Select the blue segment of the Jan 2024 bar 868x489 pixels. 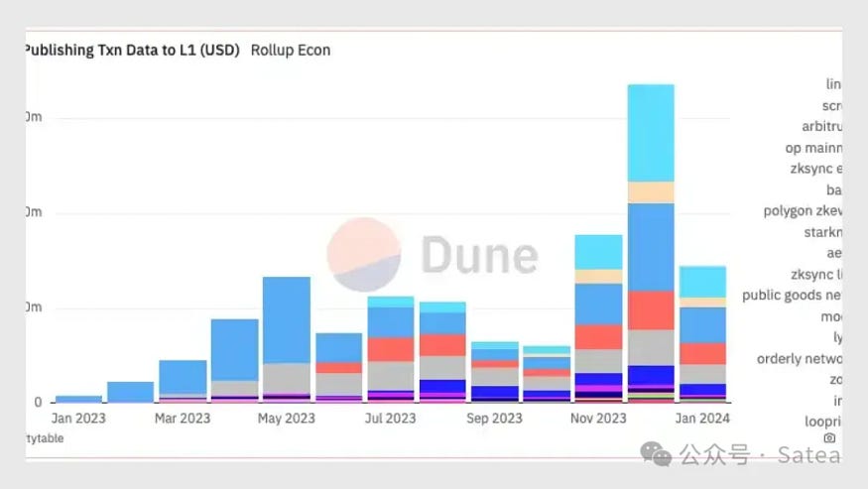pos(702,325)
